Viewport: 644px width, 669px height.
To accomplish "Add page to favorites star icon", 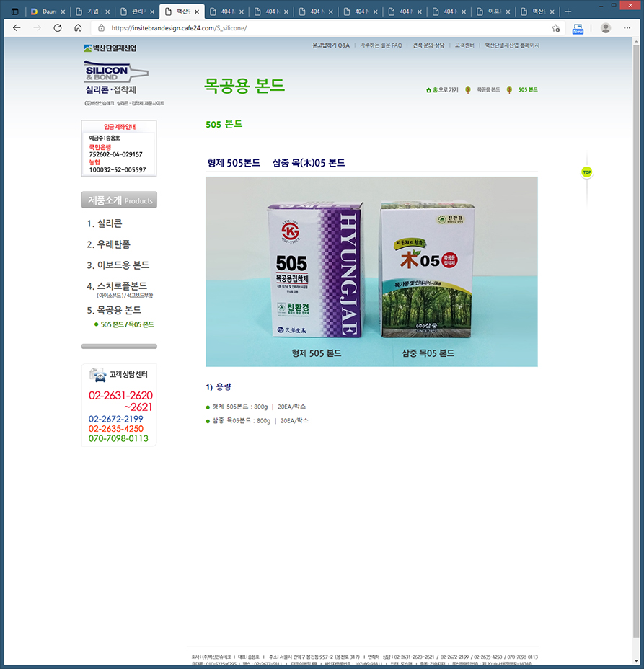I will [556, 28].
